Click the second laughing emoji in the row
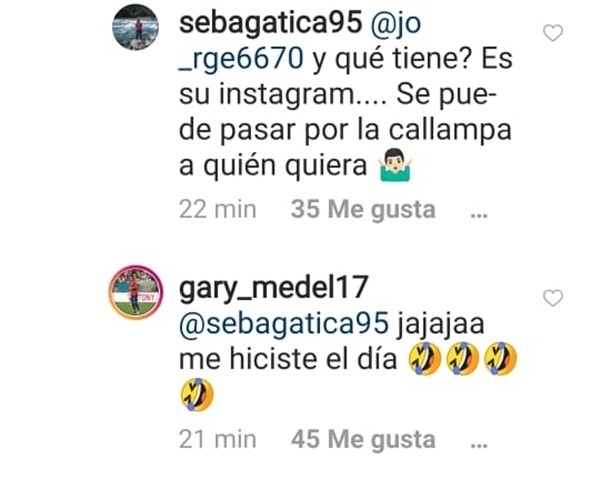The image size is (600, 478). tap(463, 359)
